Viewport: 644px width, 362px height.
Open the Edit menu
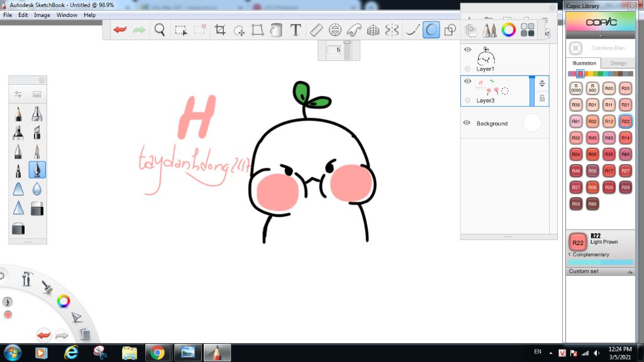point(23,15)
